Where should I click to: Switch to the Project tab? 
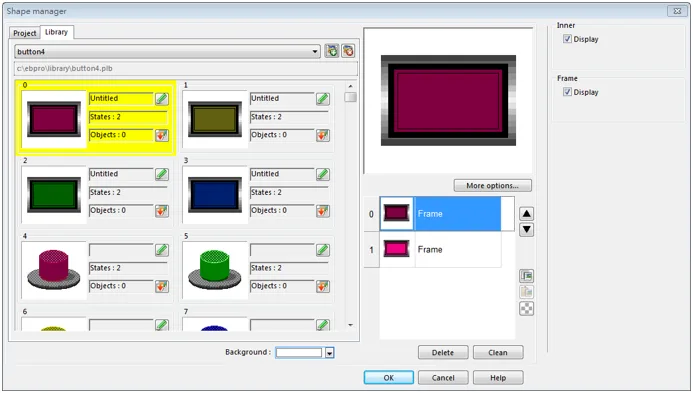pos(25,33)
